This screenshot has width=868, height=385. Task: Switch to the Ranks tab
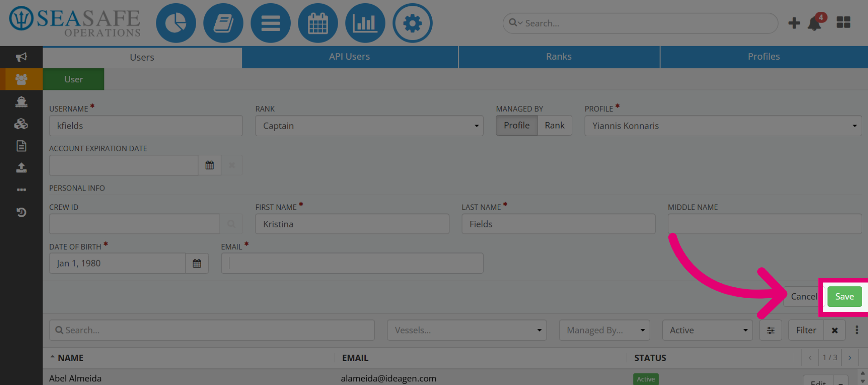(559, 57)
